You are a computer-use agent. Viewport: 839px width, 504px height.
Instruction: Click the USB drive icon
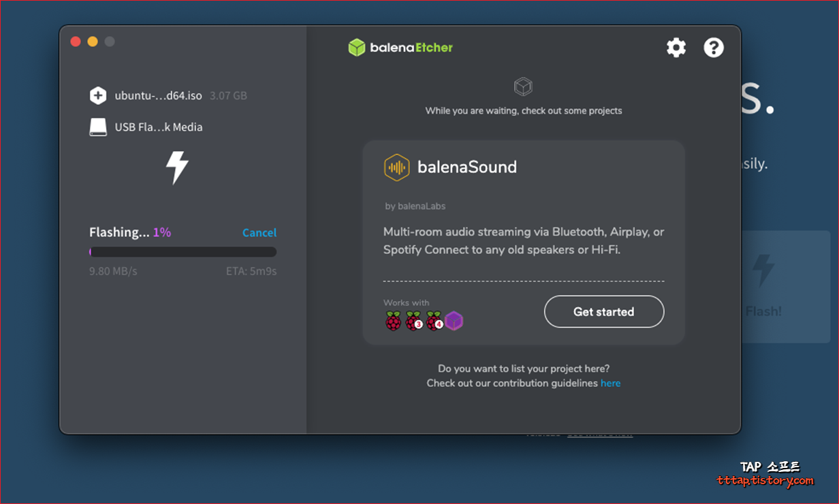pyautogui.click(x=98, y=127)
